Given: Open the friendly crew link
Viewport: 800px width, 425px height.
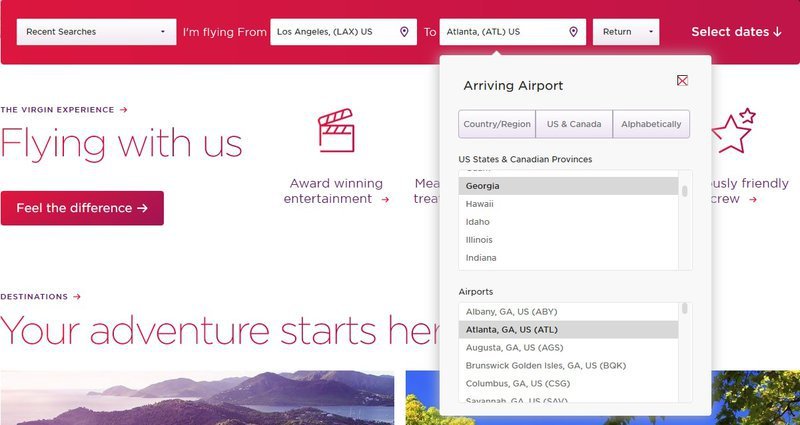Looking at the screenshot, I should click(748, 191).
